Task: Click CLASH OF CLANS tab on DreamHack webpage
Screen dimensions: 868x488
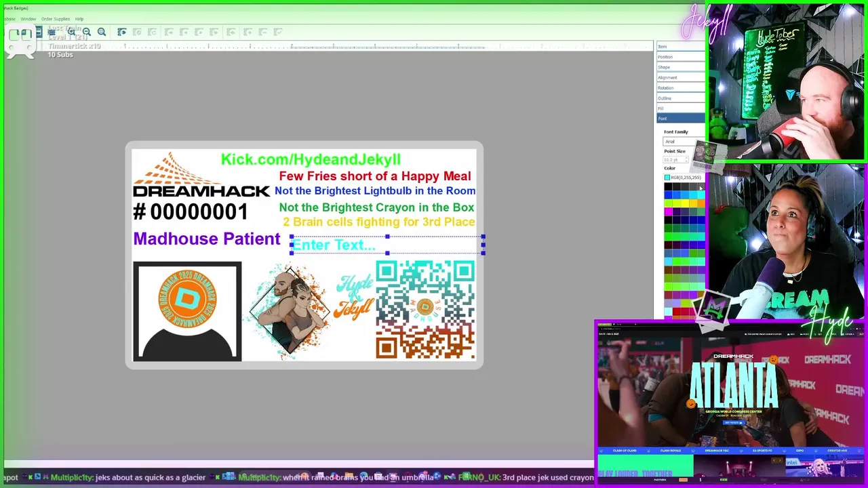Action: [625, 451]
